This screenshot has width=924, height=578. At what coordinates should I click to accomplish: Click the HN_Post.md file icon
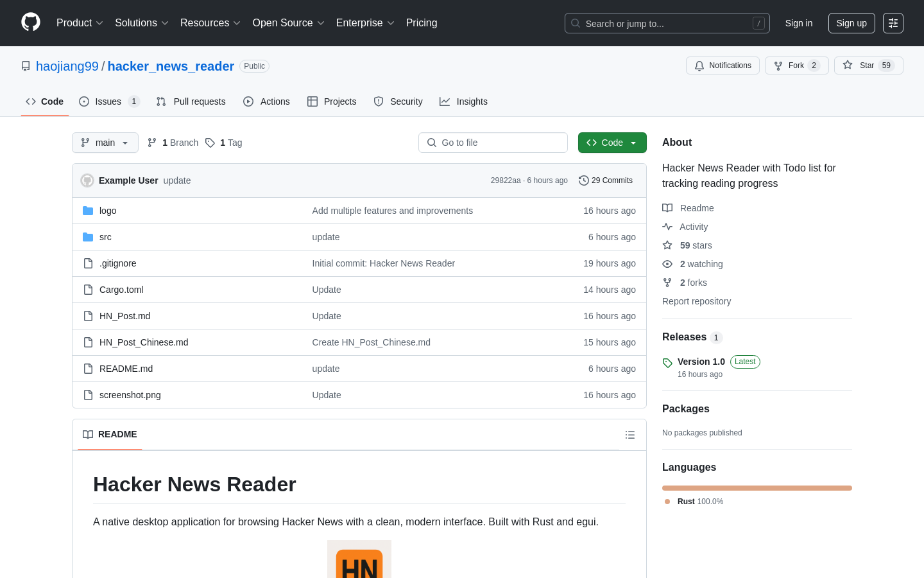coord(88,316)
